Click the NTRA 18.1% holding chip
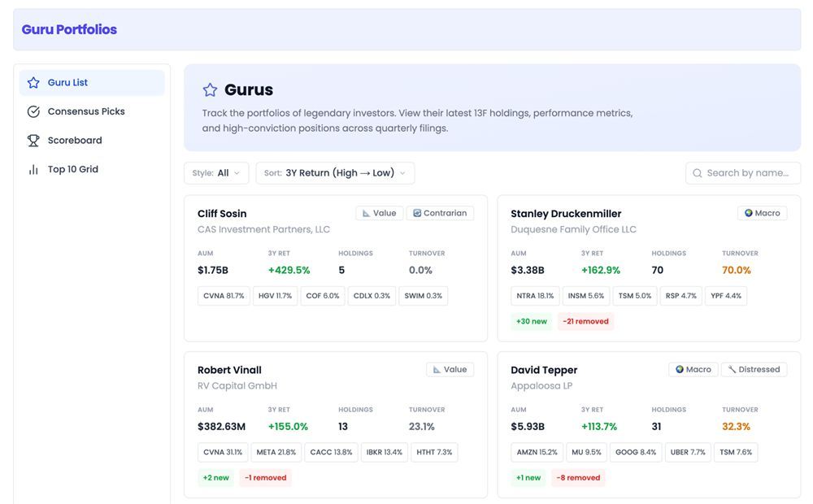813x504 pixels. pos(535,296)
